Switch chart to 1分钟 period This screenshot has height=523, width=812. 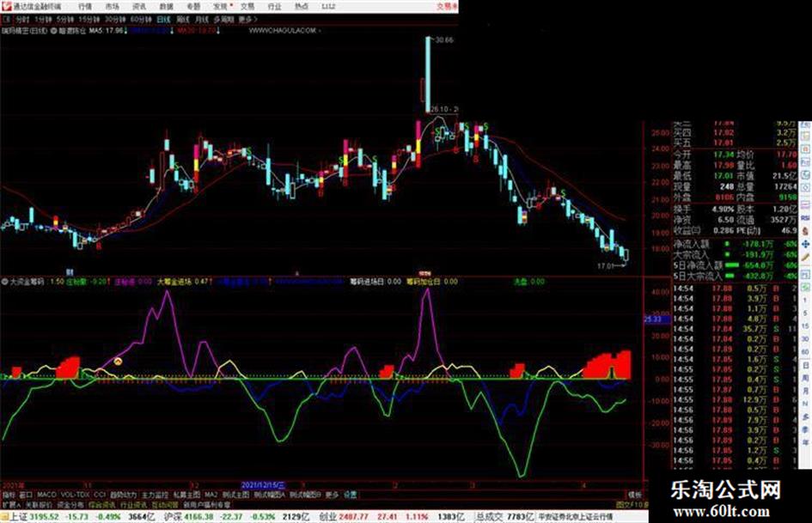tap(43, 20)
